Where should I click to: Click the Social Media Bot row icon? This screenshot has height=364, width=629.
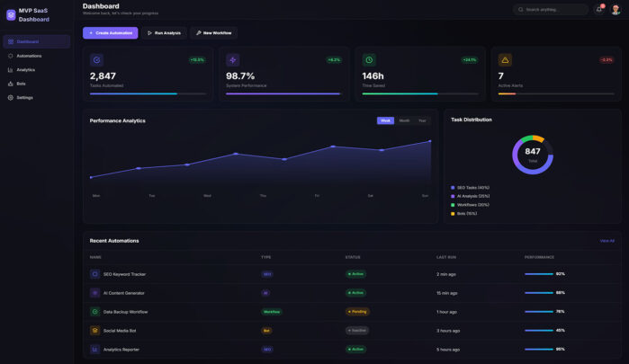94,330
